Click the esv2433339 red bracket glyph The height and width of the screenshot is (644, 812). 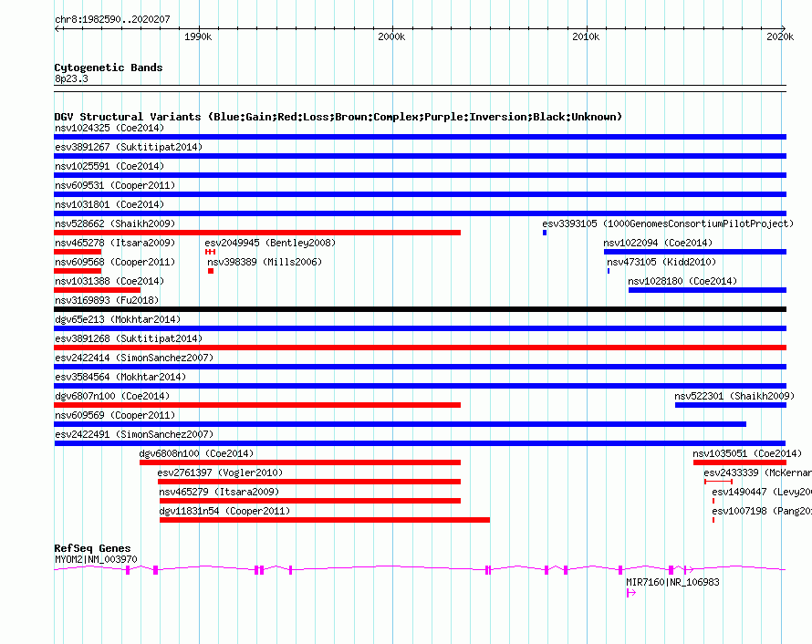coord(718,482)
